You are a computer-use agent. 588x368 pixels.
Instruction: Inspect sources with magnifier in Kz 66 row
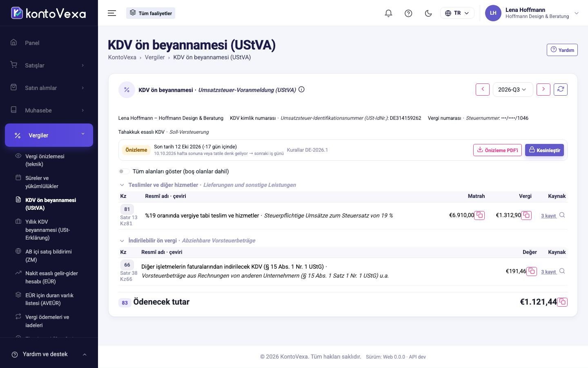tap(562, 271)
